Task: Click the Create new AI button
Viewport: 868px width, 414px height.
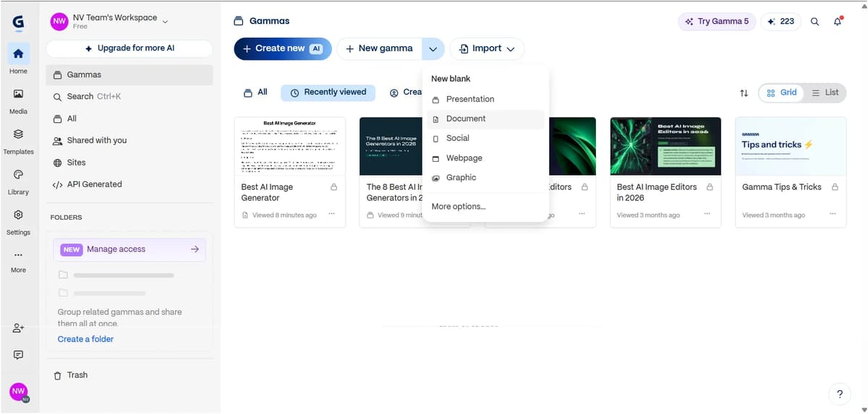Action: pyautogui.click(x=283, y=48)
